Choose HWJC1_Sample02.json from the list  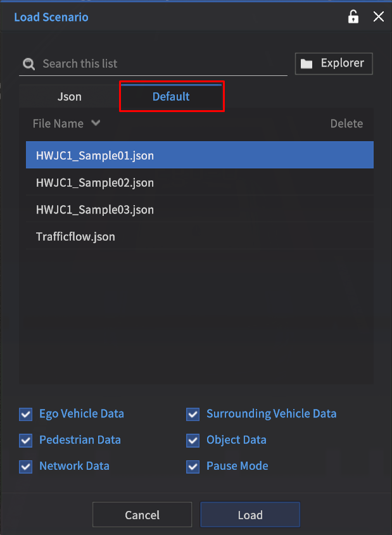pos(95,183)
